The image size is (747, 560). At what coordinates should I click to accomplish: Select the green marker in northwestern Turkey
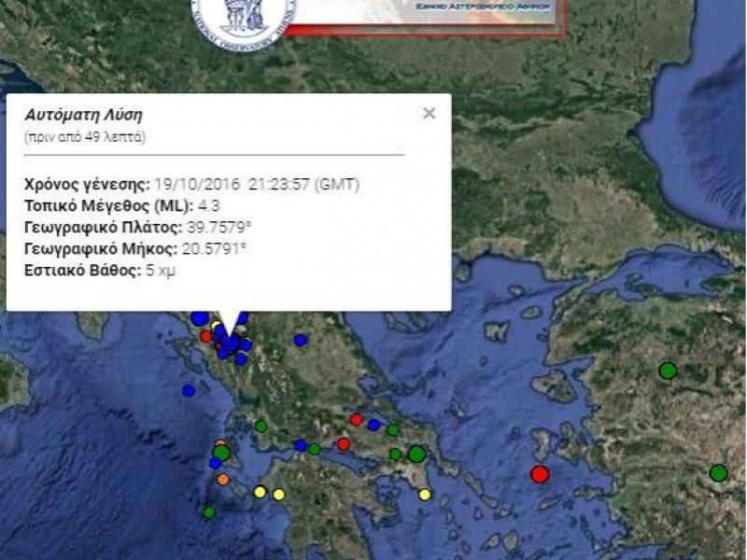click(668, 371)
